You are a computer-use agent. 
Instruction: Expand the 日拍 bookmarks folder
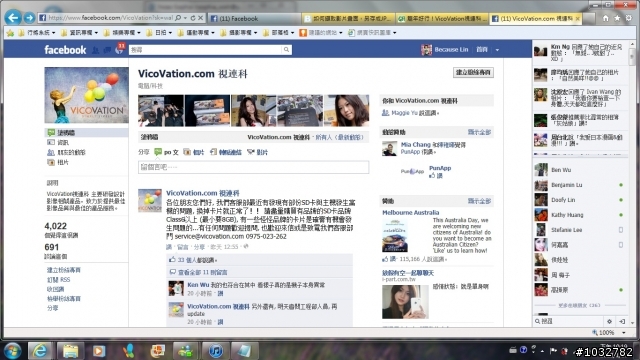point(159,33)
